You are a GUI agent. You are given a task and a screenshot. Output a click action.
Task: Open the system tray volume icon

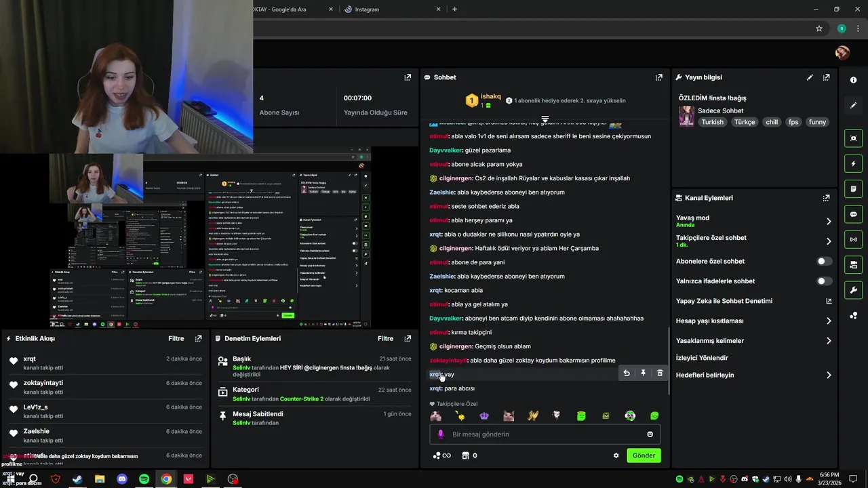pyautogui.click(x=787, y=479)
